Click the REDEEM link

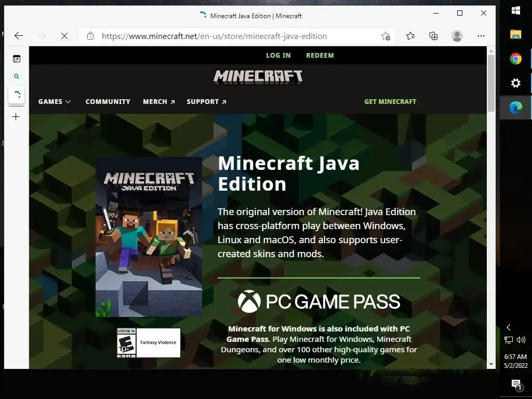320,55
